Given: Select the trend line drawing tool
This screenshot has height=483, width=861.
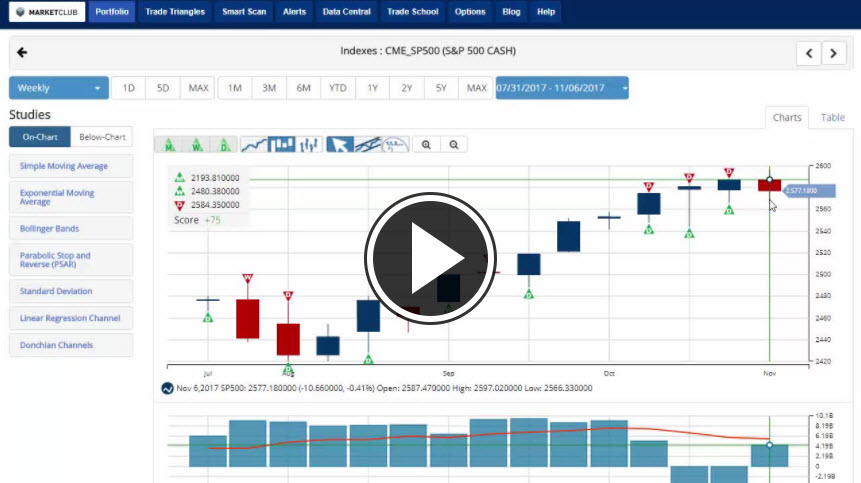Looking at the screenshot, I should tap(367, 145).
